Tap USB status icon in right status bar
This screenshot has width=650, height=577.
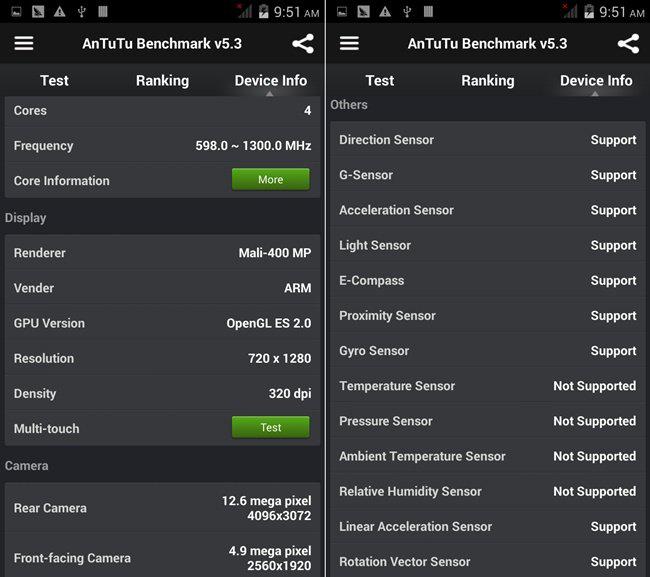click(407, 12)
